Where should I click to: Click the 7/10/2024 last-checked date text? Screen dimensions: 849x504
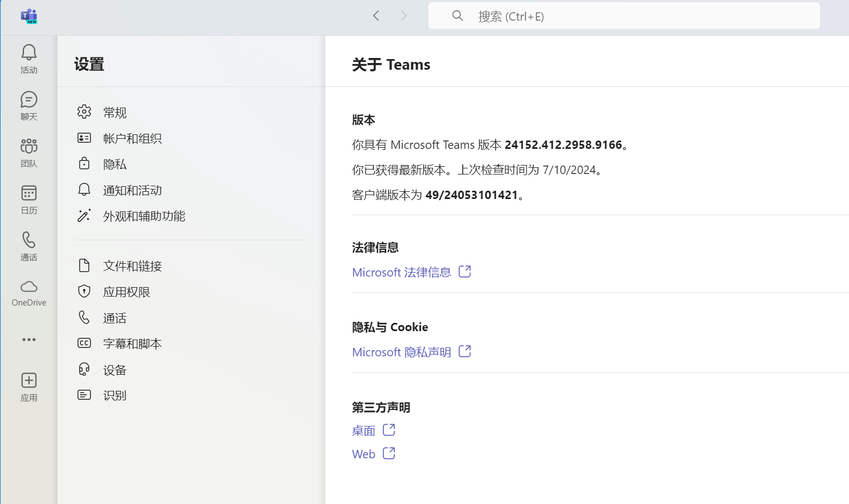click(x=570, y=170)
